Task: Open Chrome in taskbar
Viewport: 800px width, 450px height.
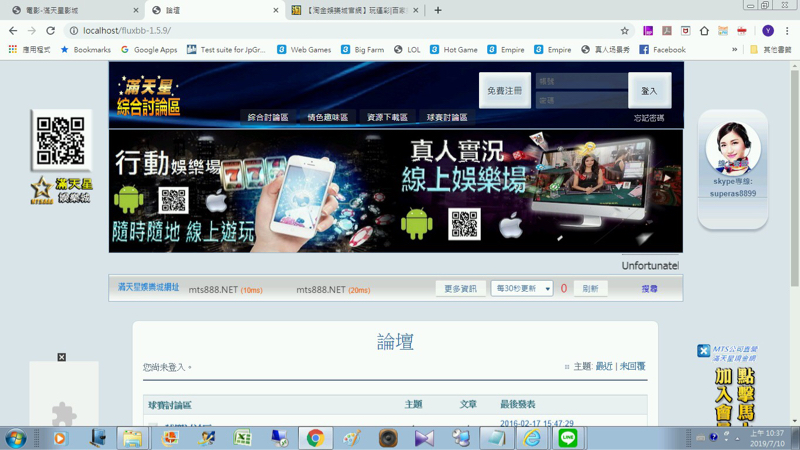Action: pos(315,438)
